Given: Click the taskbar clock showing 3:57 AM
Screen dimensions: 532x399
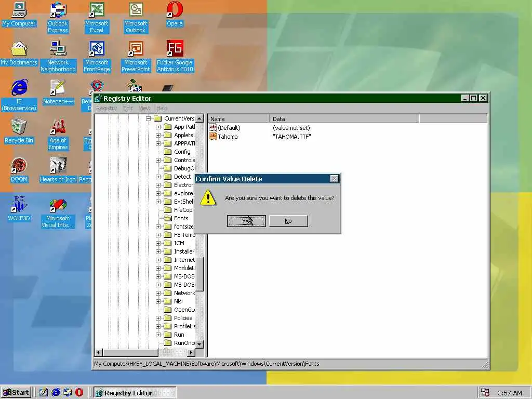Looking at the screenshot, I should tap(510, 393).
